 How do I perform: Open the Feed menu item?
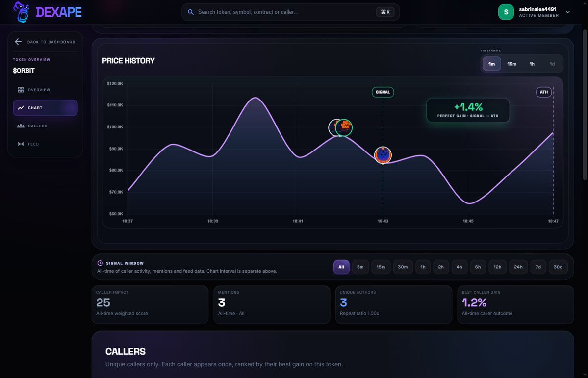tap(45, 144)
